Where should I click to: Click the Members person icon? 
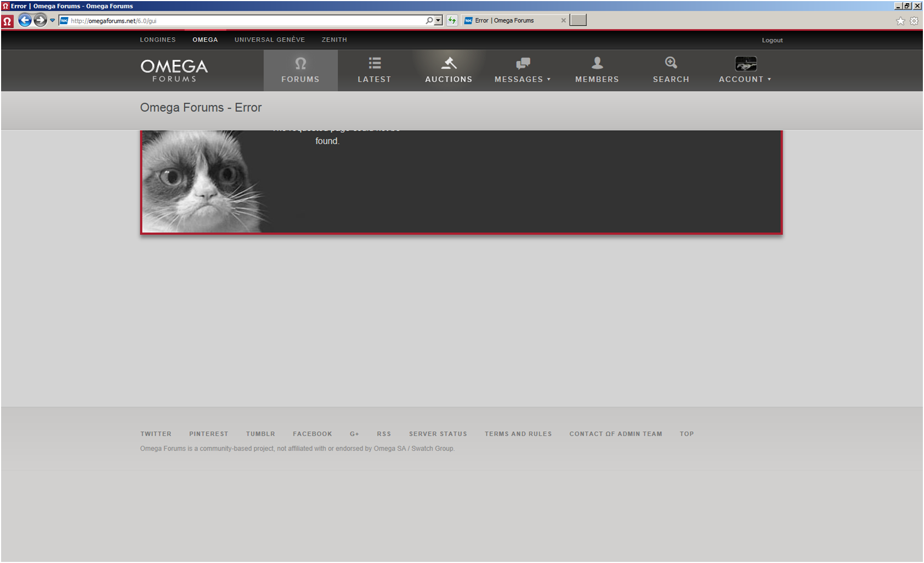point(597,63)
